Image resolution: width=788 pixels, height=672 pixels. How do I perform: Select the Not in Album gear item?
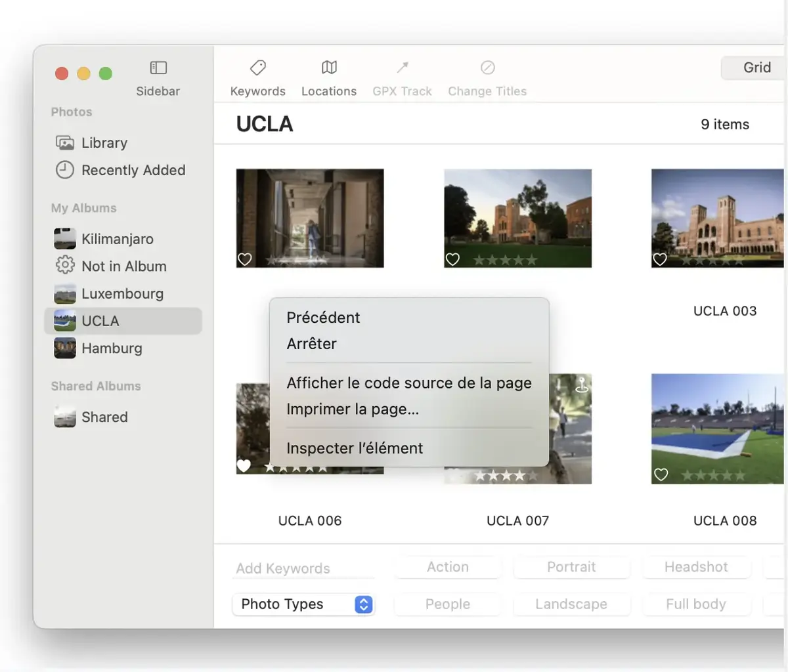(x=123, y=266)
